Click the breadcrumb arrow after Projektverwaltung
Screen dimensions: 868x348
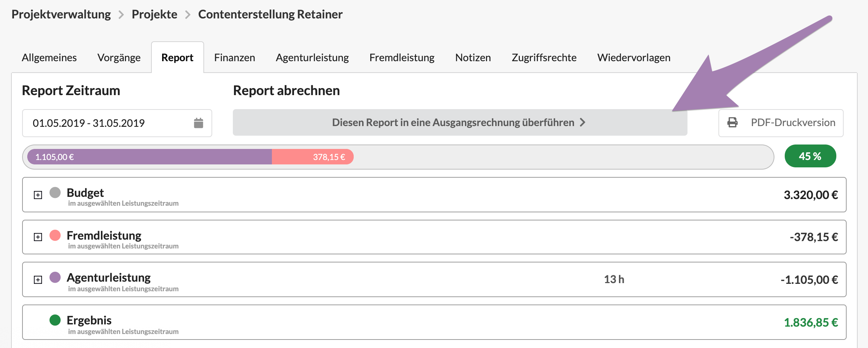point(121,15)
